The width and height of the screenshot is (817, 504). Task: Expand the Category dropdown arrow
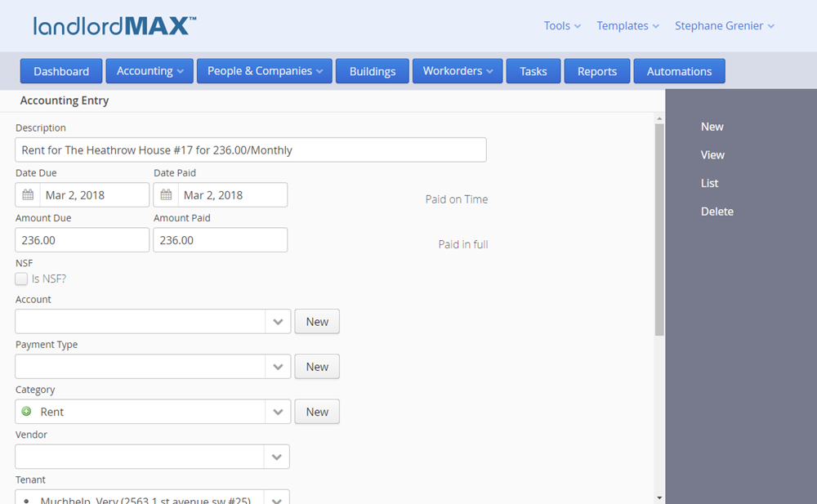(278, 412)
